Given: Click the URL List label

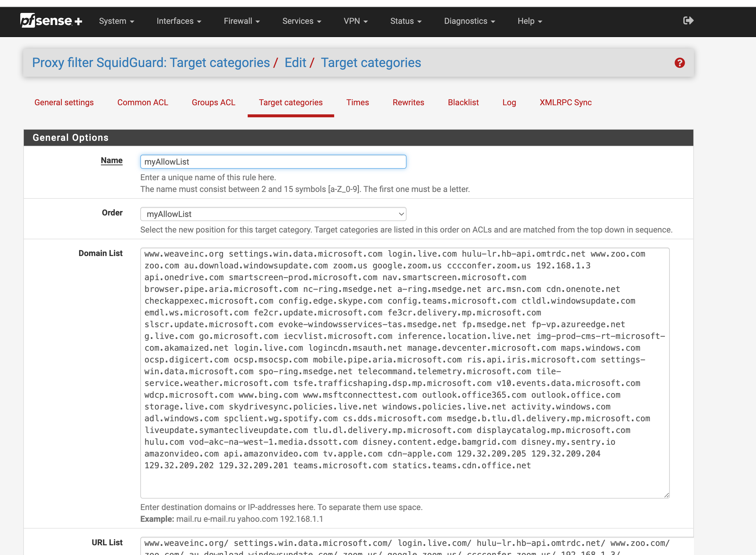Looking at the screenshot, I should coord(107,543).
